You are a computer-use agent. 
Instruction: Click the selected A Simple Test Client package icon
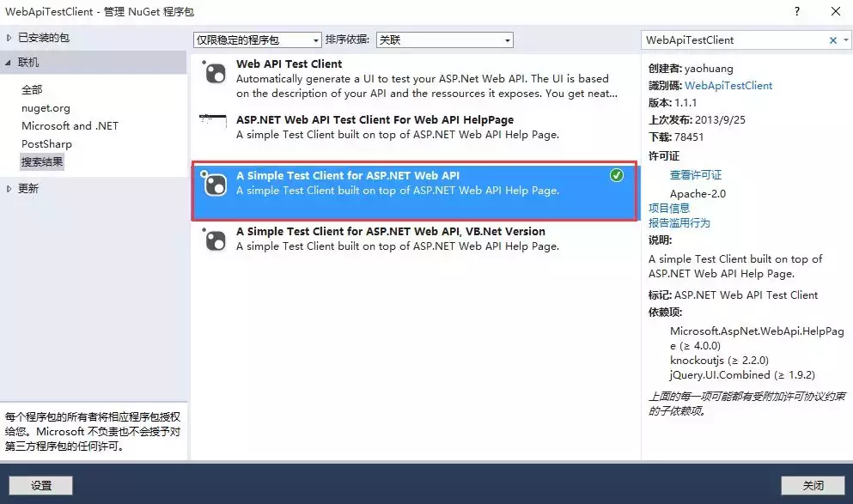(x=214, y=184)
